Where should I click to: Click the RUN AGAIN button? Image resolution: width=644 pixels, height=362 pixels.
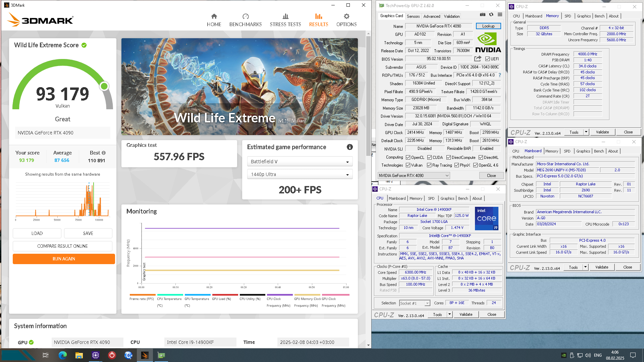[64, 259]
